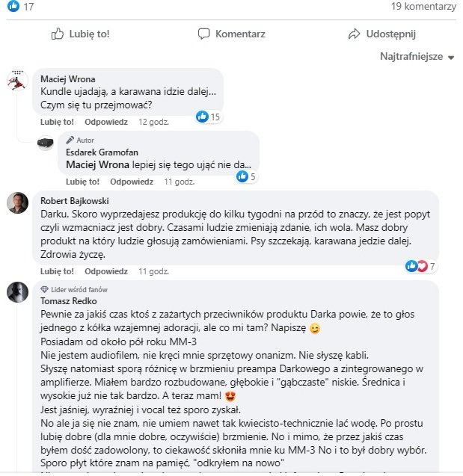The image size is (463, 476).
Task: View reactions on Maciej Wrona's comment
Action: click(x=207, y=117)
